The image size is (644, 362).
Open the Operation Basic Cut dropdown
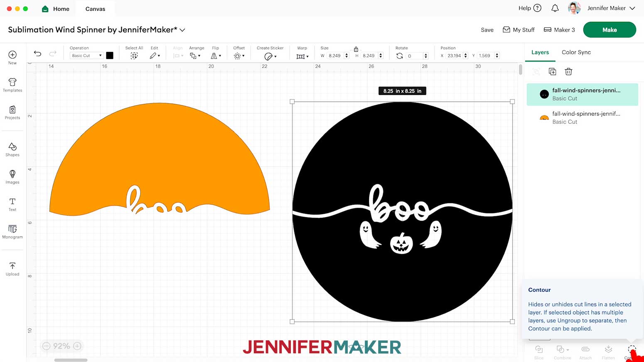pyautogui.click(x=86, y=55)
